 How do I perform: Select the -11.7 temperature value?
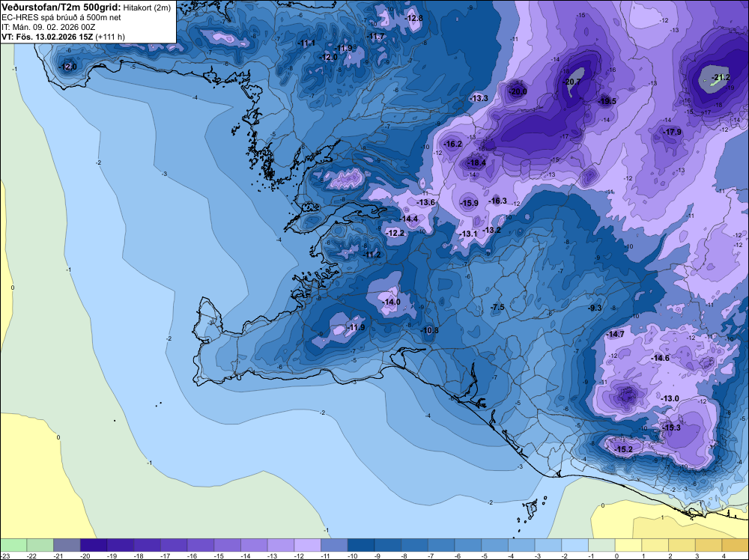coord(376,36)
